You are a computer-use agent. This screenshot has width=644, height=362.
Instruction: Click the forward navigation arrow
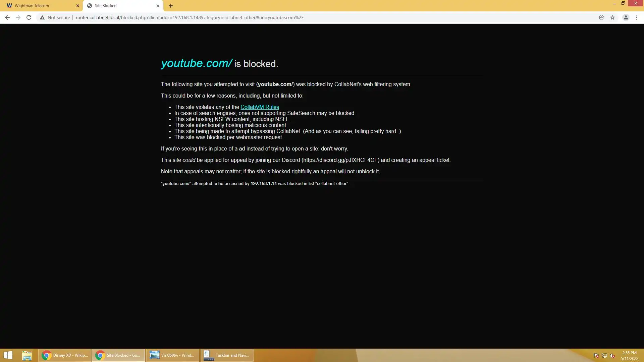tap(18, 17)
